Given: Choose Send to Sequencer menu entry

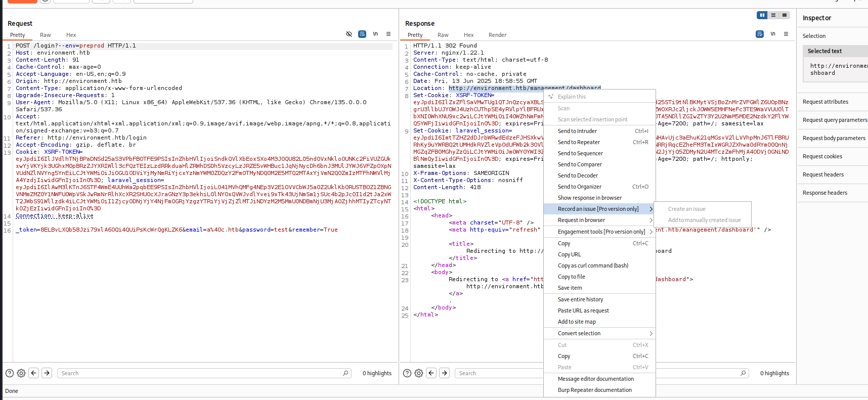Looking at the screenshot, I should coord(599,153).
